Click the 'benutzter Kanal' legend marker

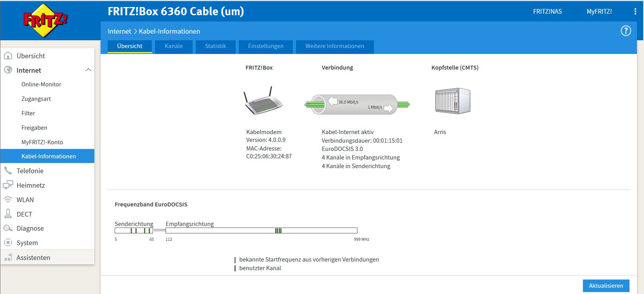[235, 268]
